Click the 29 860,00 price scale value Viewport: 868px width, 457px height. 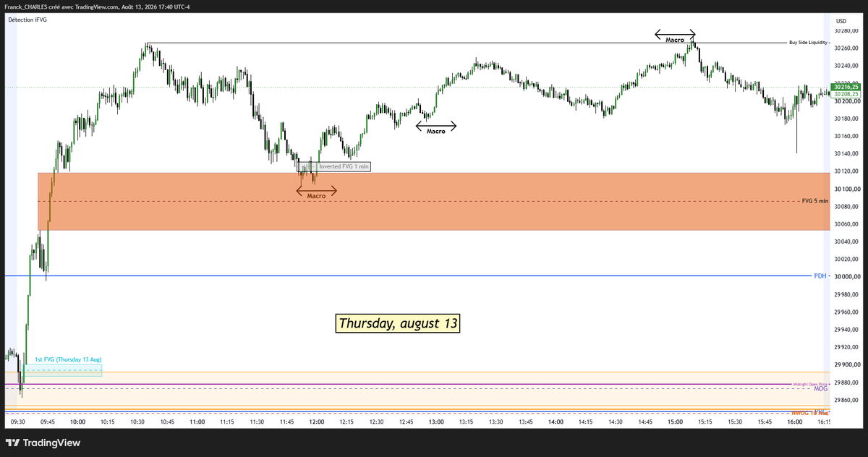[x=847, y=400]
